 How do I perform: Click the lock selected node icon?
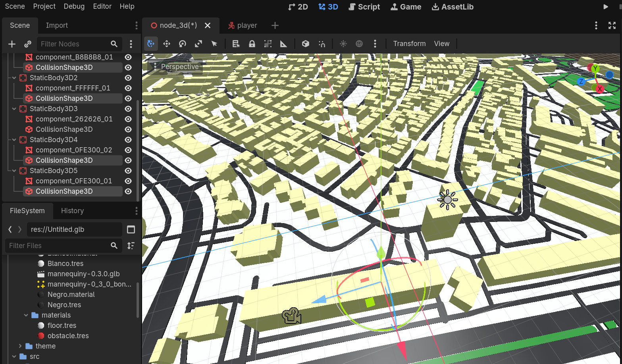(252, 44)
